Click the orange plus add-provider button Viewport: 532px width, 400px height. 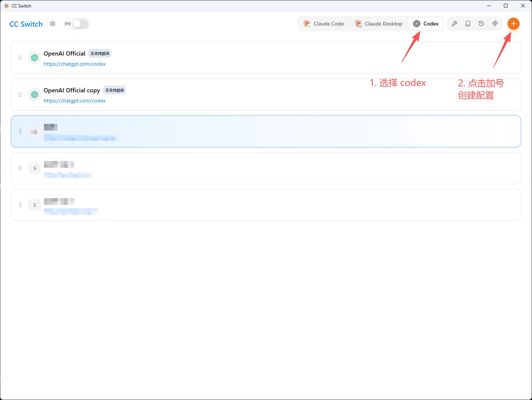coord(514,24)
